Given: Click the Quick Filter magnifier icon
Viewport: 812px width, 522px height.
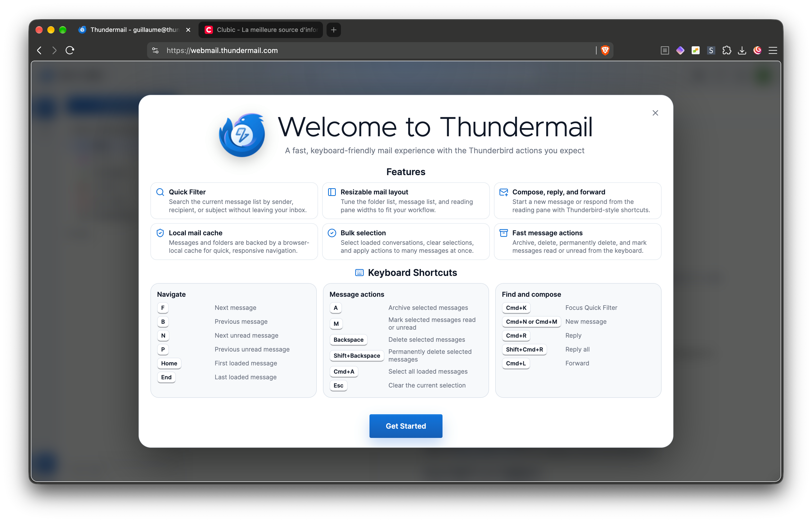Looking at the screenshot, I should tap(160, 192).
